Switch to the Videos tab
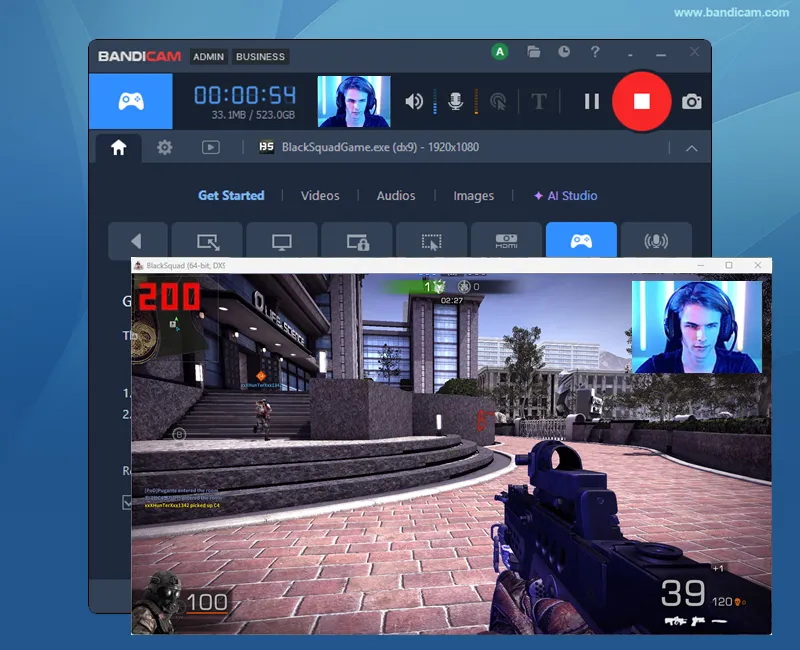 coord(320,195)
